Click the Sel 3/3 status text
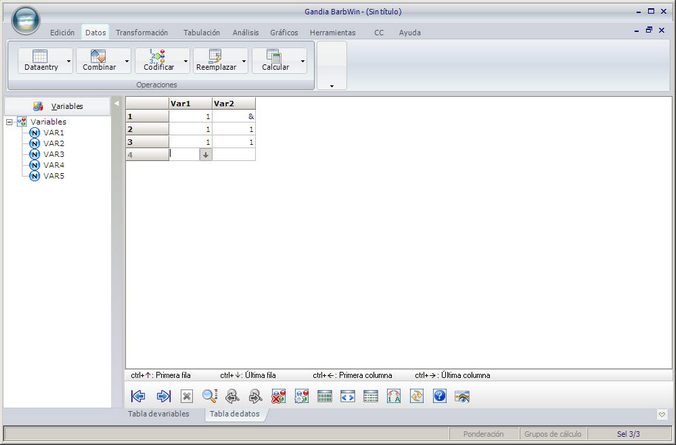 (628, 434)
